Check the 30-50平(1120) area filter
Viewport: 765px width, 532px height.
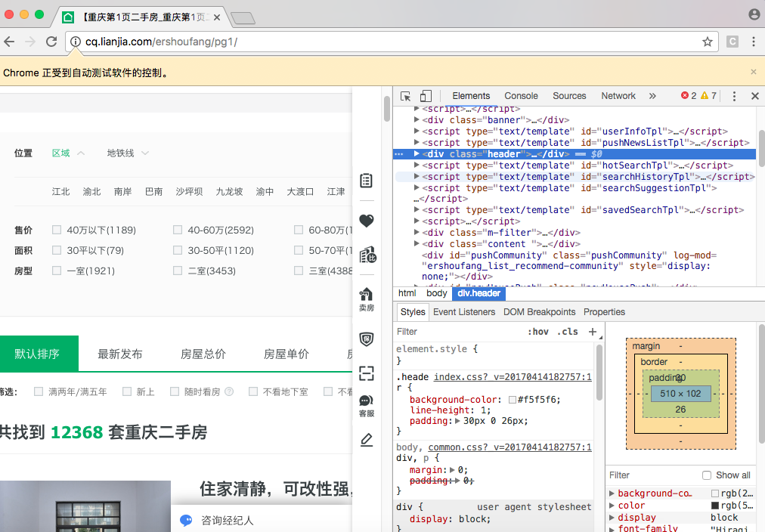point(178,250)
